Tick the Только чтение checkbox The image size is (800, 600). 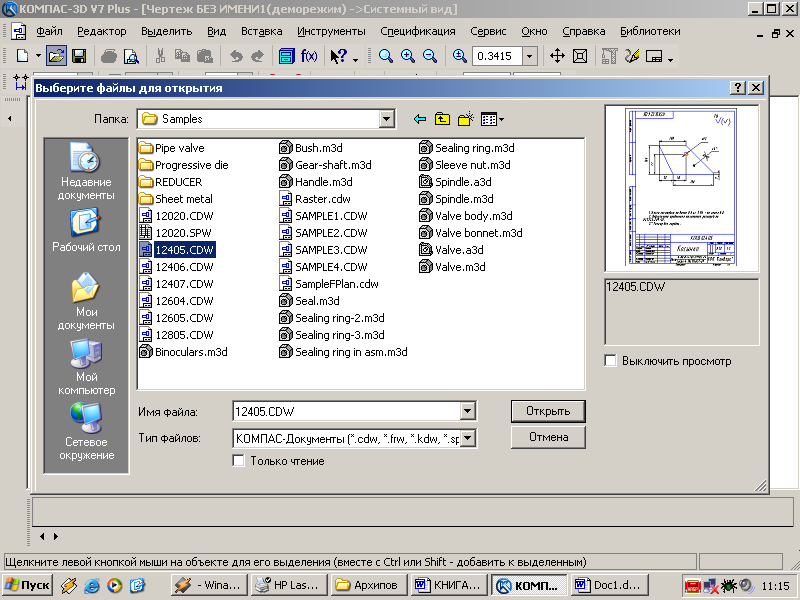point(238,461)
